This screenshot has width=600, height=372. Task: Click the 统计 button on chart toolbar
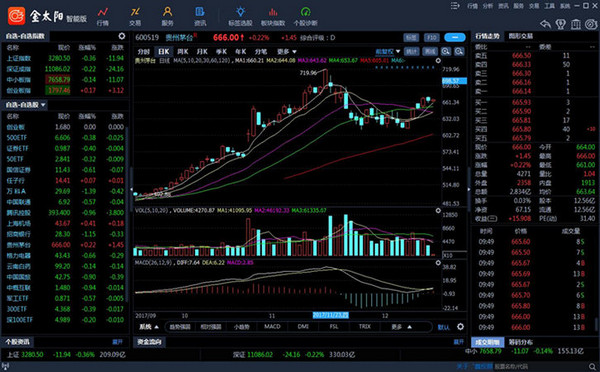tap(412, 51)
